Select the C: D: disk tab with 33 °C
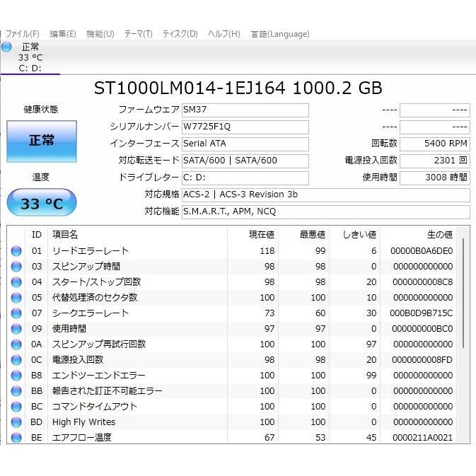This screenshot has width=476, height=476. tap(30, 58)
